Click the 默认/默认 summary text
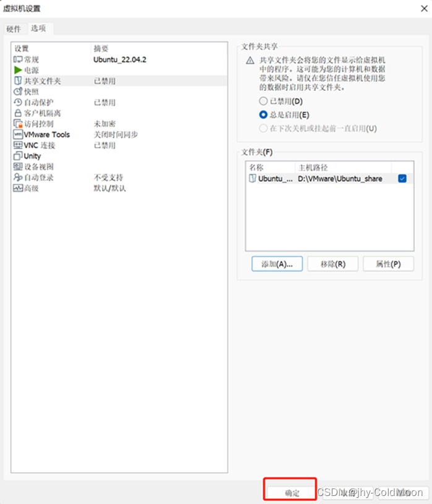The image size is (432, 504). coord(109,189)
